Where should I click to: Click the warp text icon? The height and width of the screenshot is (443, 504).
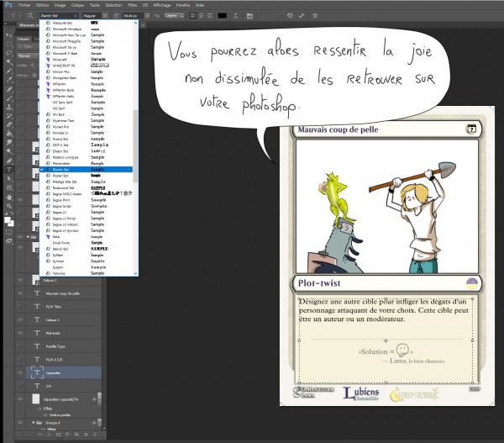coord(235,15)
